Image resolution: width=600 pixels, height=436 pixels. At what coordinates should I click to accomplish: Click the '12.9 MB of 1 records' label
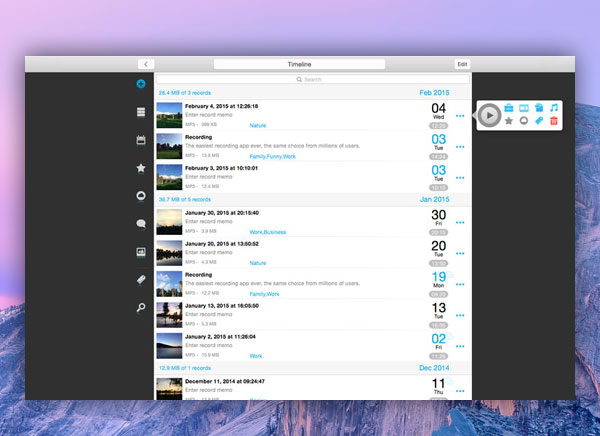(184, 368)
